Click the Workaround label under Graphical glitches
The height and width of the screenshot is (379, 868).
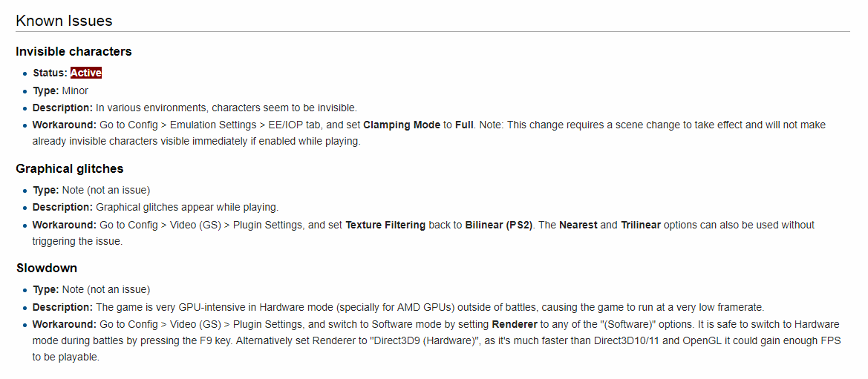pos(65,225)
